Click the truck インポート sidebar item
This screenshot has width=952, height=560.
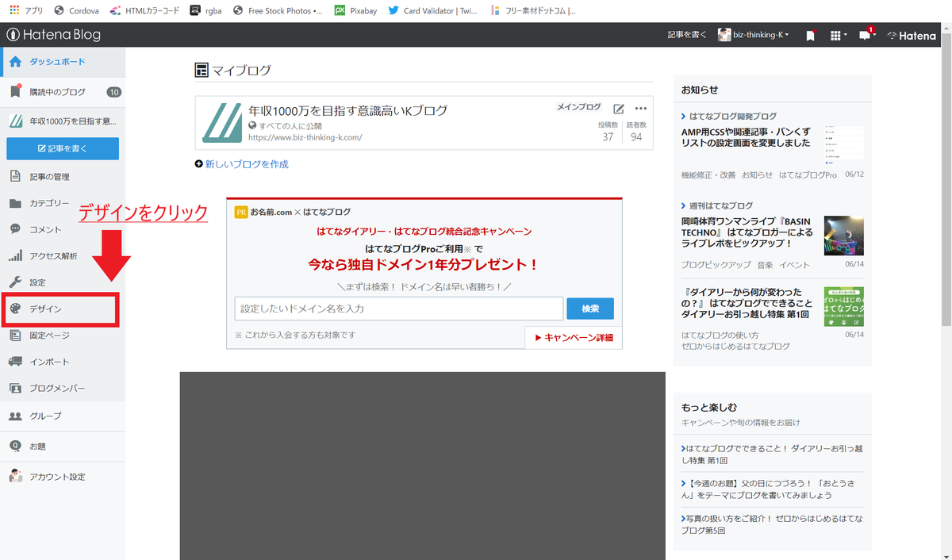(63, 362)
